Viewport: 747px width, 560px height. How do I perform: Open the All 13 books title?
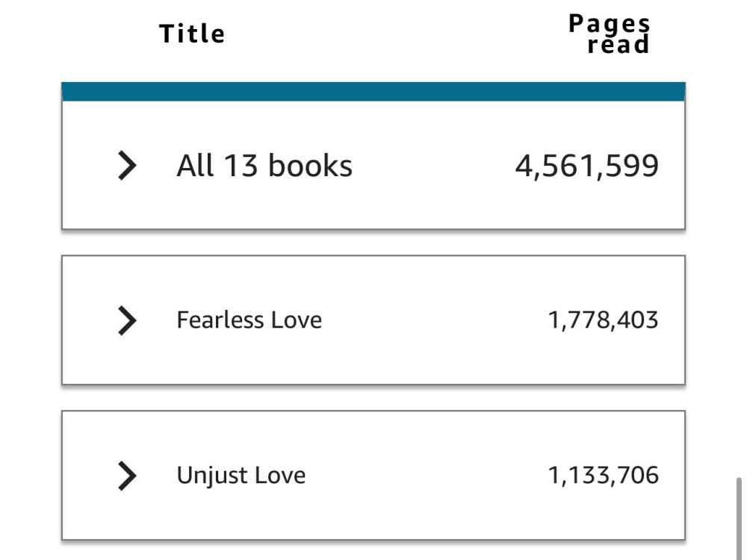point(264,166)
